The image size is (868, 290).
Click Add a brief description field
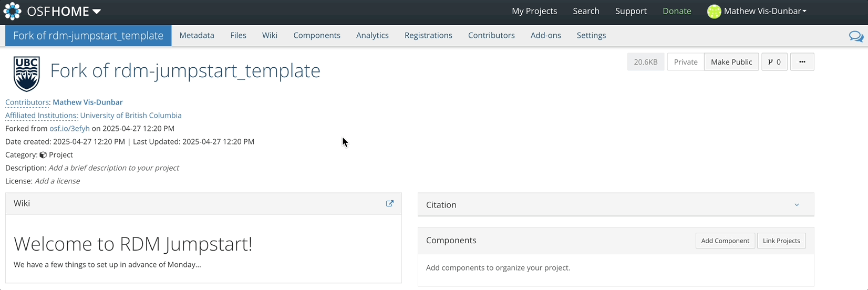point(113,168)
